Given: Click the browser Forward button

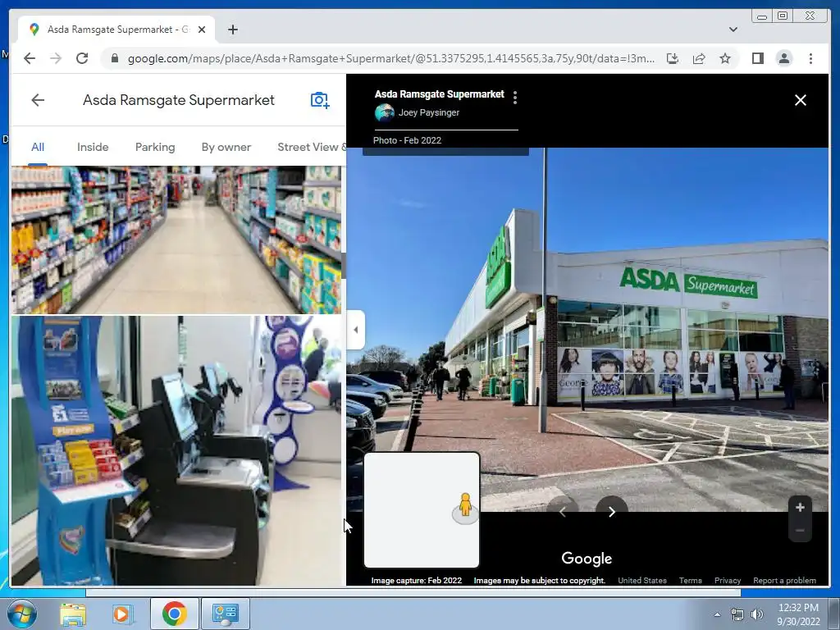Looking at the screenshot, I should 56,58.
